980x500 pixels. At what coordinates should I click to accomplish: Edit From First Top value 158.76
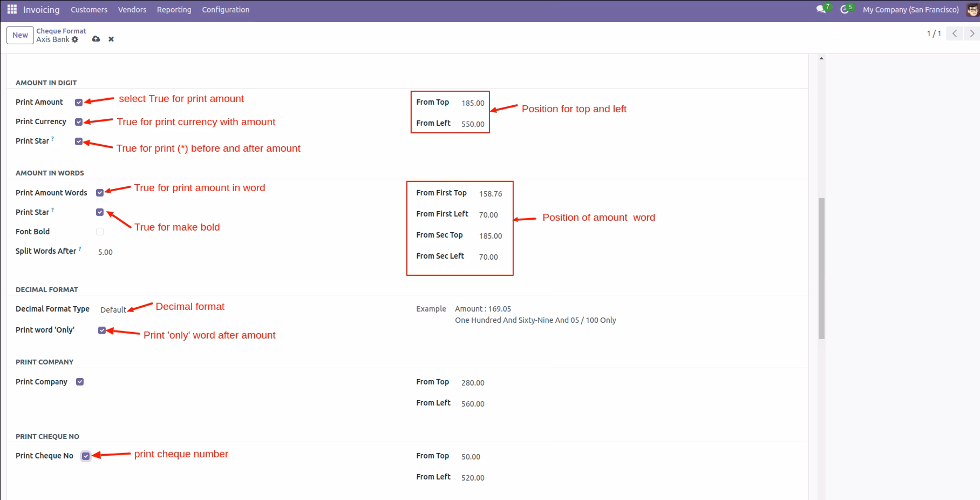pyautogui.click(x=491, y=194)
